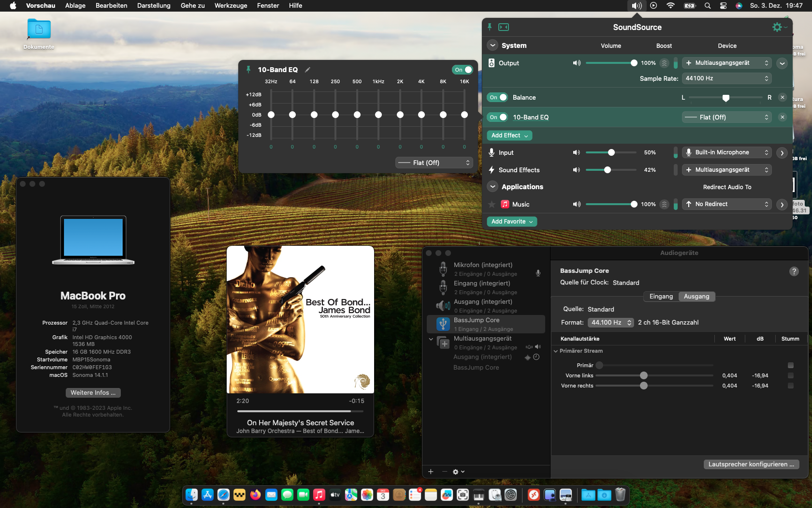Open Safari from the Dock
Viewport: 812px width, 508px height.
pyautogui.click(x=223, y=494)
